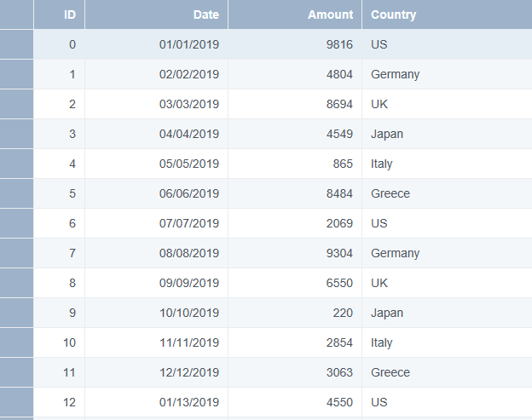Viewport: 532px width, 420px height.
Task: Select amount cell 8694
Action: 295,104
